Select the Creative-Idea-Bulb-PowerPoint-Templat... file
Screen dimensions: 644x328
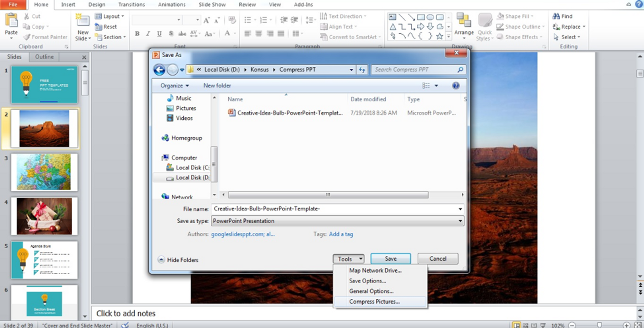click(x=285, y=113)
